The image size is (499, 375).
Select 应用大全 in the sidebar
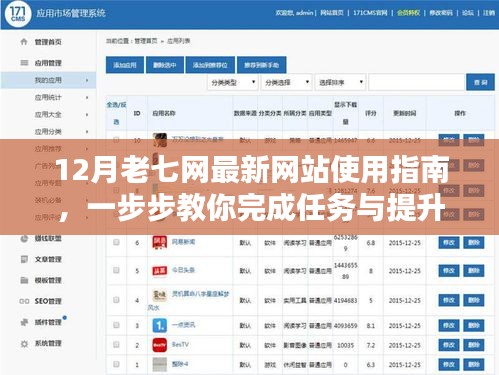(48, 115)
